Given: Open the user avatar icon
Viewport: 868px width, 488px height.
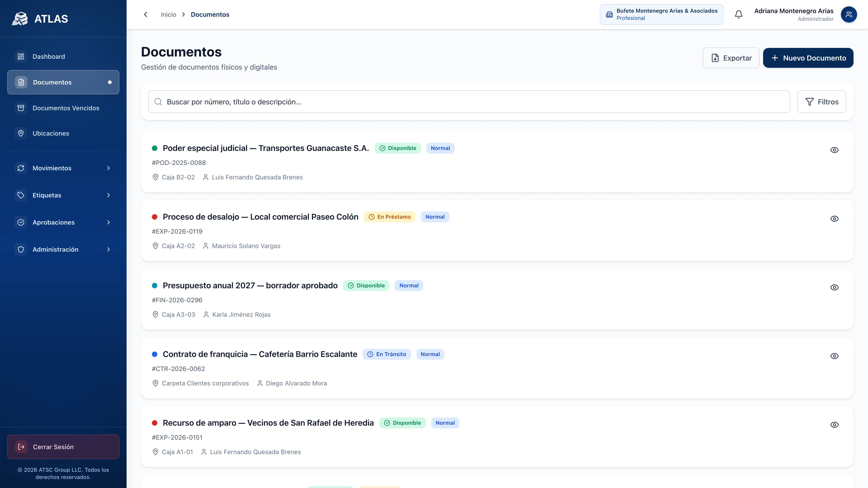Looking at the screenshot, I should point(849,14).
